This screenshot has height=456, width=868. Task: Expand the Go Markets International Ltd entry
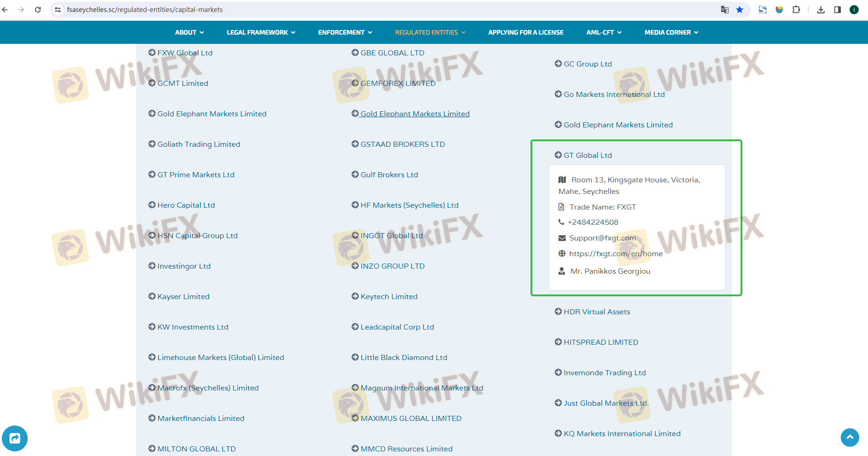(614, 94)
